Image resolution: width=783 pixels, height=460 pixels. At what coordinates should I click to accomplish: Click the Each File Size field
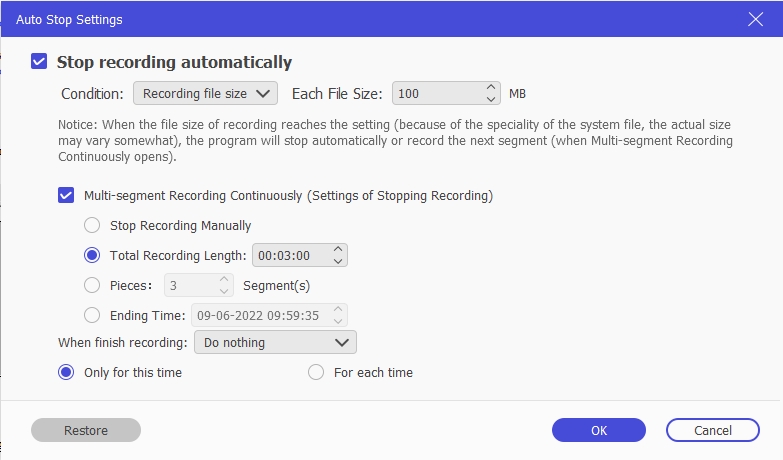(438, 93)
